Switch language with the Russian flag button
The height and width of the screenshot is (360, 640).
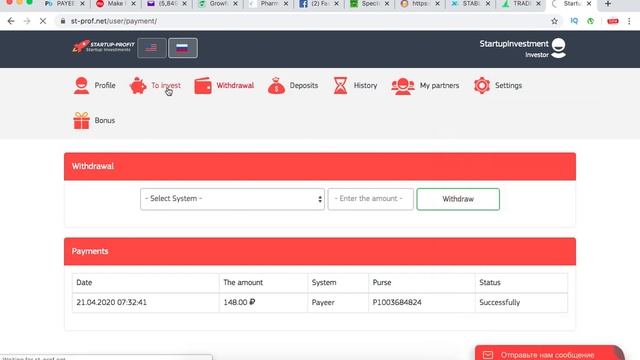[x=183, y=48]
